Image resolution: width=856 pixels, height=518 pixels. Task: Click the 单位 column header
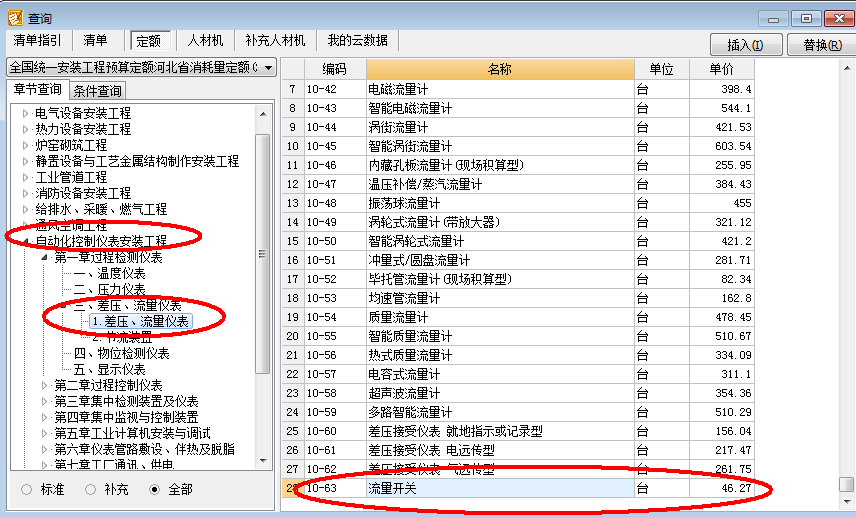click(x=662, y=69)
